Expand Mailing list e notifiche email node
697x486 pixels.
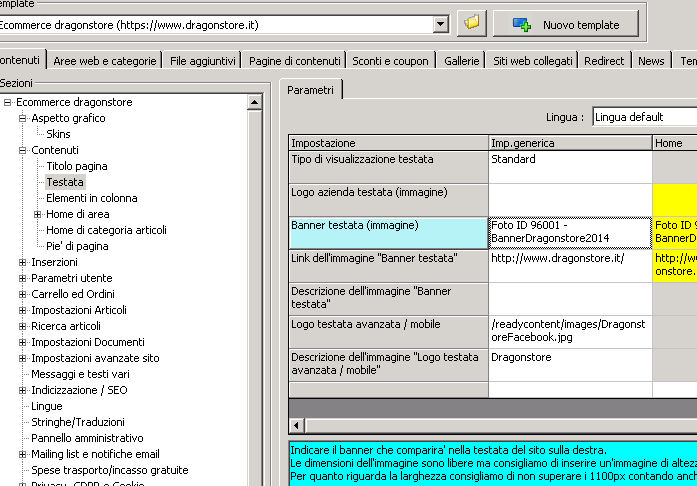tap(22, 454)
